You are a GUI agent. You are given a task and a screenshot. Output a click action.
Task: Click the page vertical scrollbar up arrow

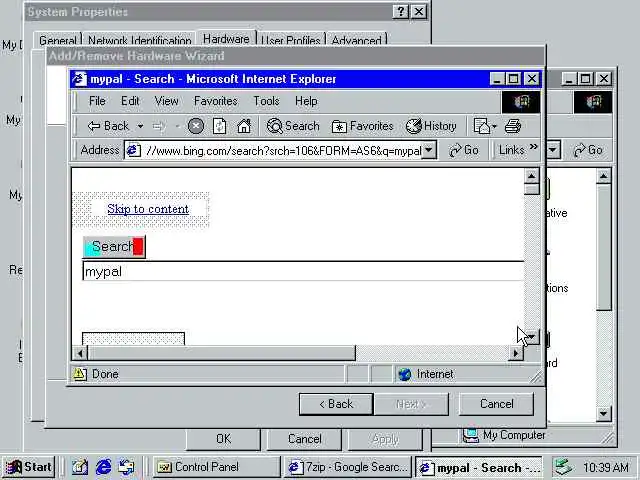coord(531,176)
